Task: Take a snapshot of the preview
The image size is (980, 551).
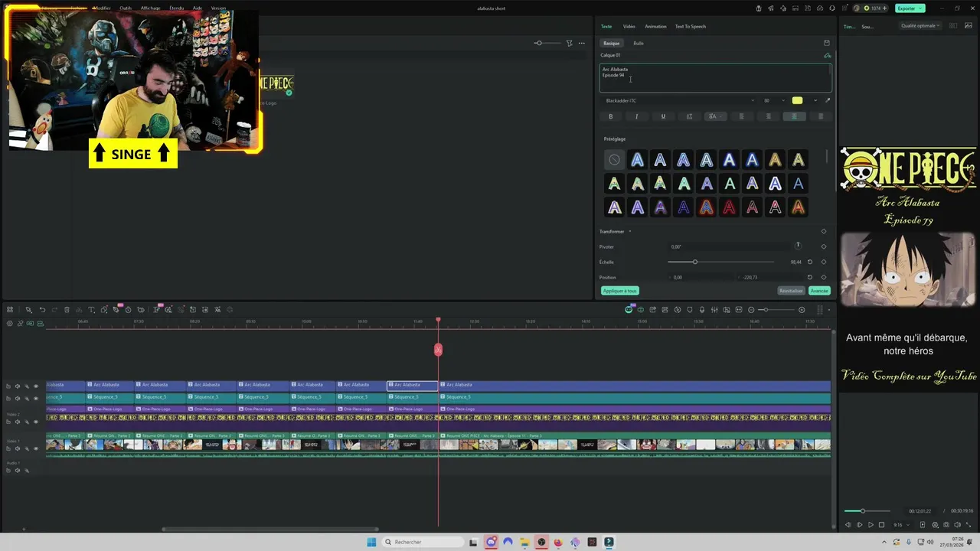Action: point(947,525)
